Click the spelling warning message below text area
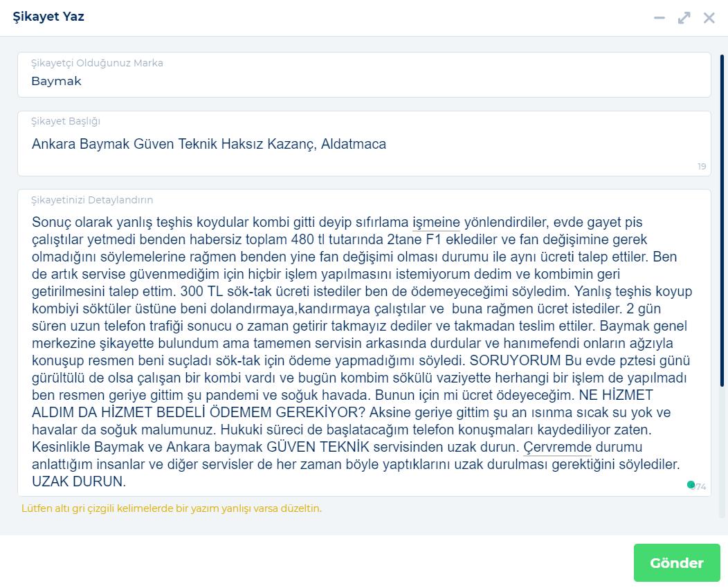The height and width of the screenshot is (588, 728). pos(172,508)
